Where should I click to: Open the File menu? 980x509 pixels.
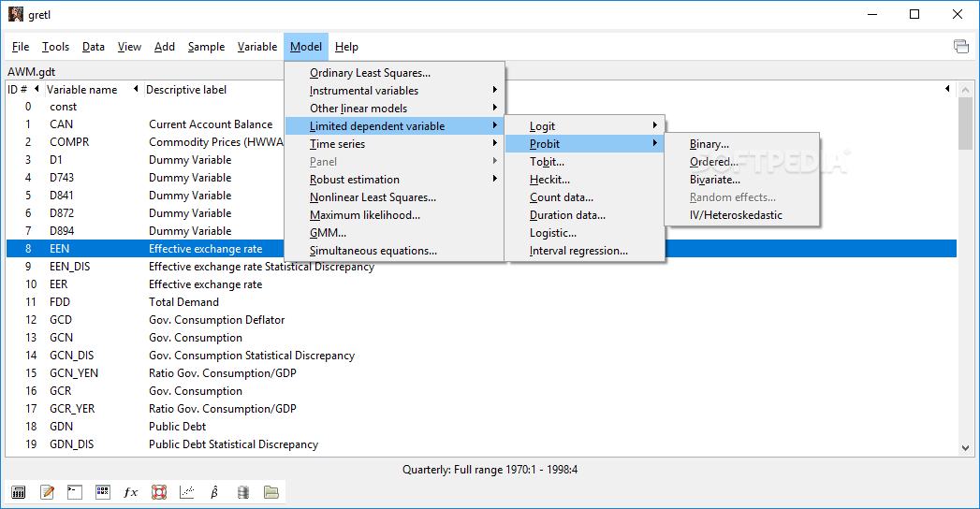tap(21, 47)
